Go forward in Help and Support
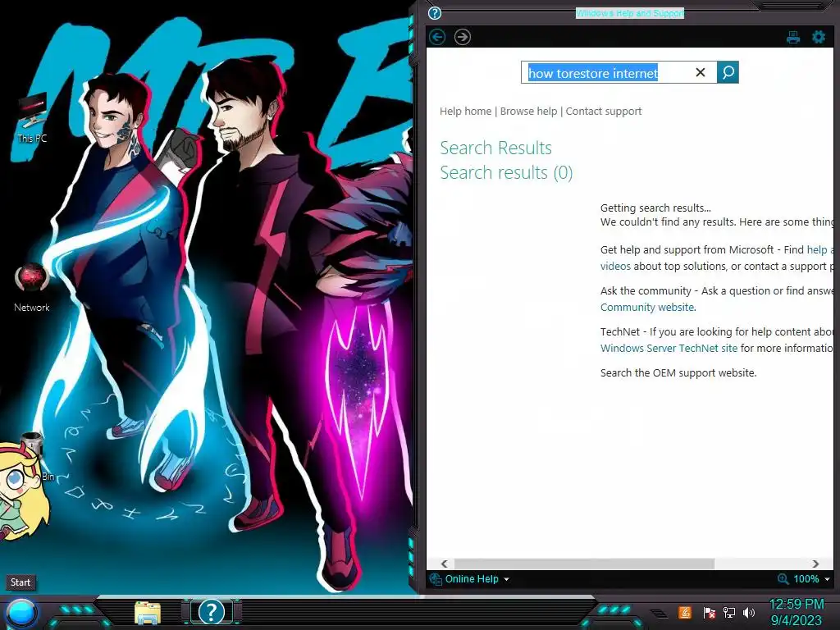 pos(463,37)
